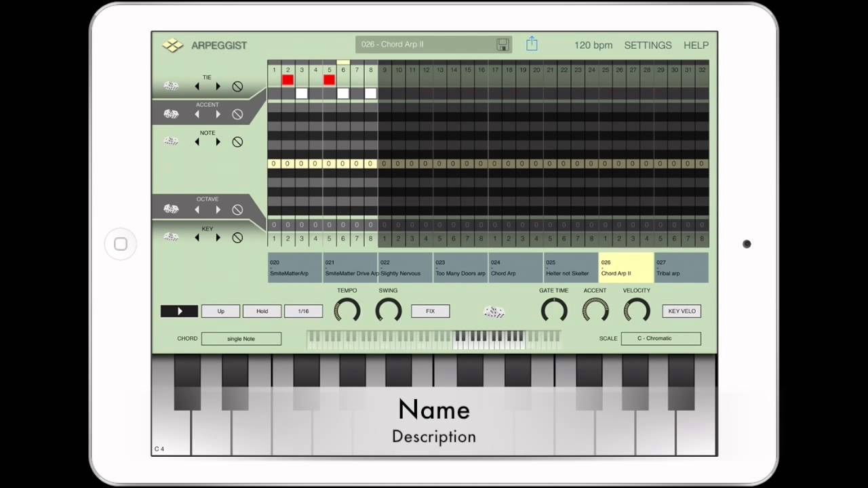Select preset 026 Chord Arp II

point(626,268)
